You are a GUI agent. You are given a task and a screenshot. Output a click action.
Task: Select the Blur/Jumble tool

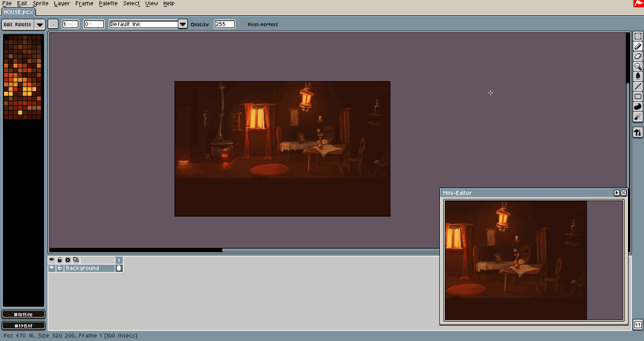[638, 117]
